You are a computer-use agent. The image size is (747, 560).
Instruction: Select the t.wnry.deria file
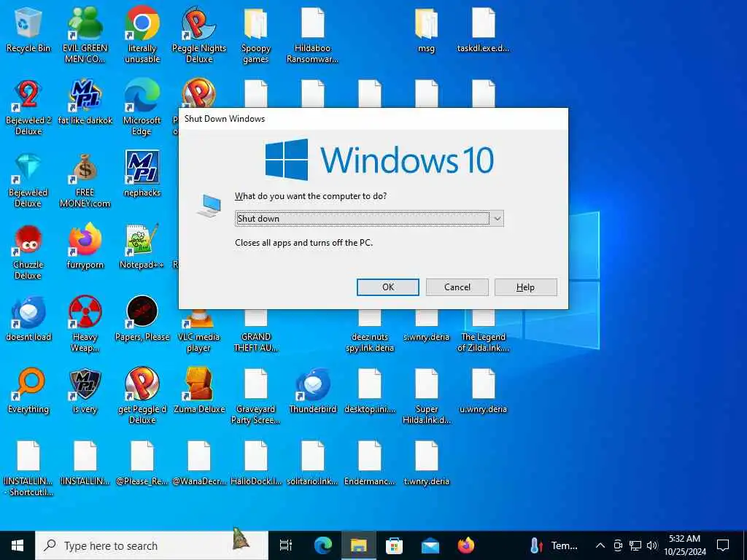[x=426, y=463]
